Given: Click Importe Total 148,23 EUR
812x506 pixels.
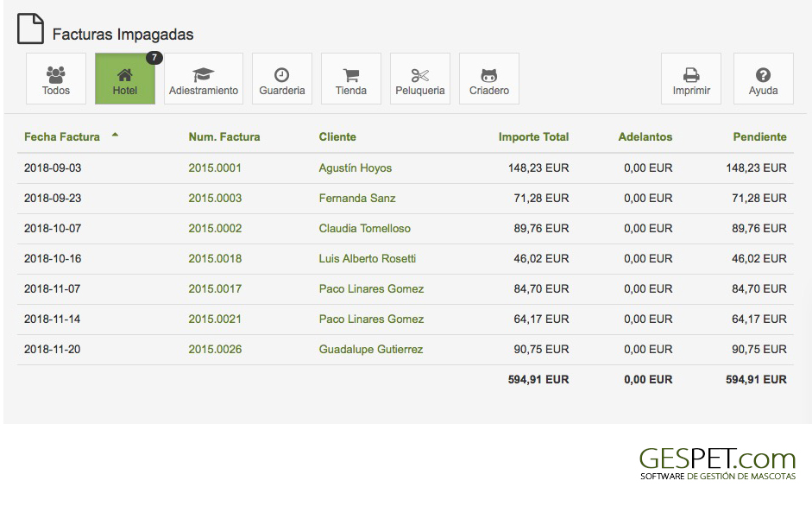Looking at the screenshot, I should (538, 168).
